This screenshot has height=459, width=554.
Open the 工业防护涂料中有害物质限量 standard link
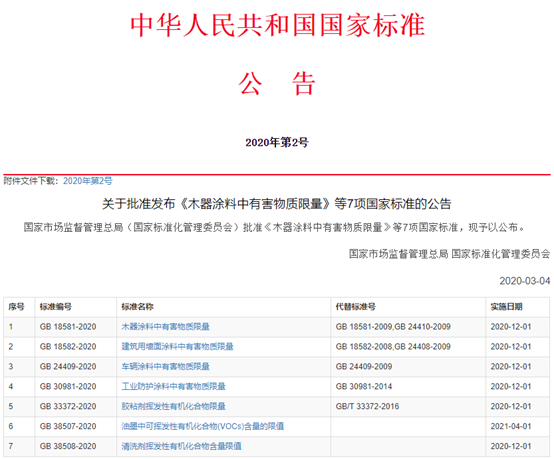173,386
